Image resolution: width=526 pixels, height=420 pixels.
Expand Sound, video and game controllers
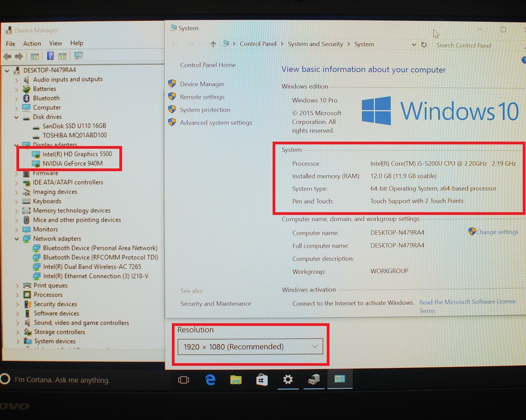18,323
